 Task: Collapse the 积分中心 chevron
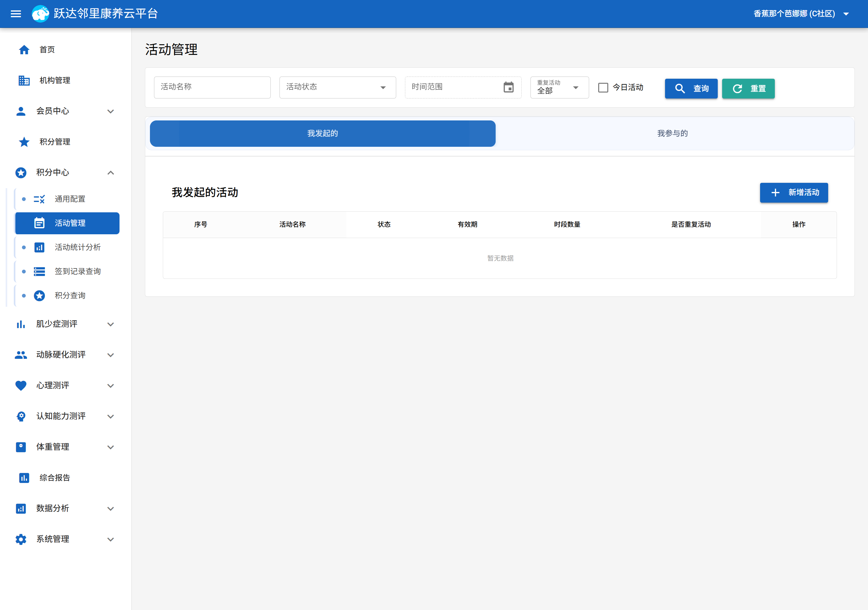[110, 173]
